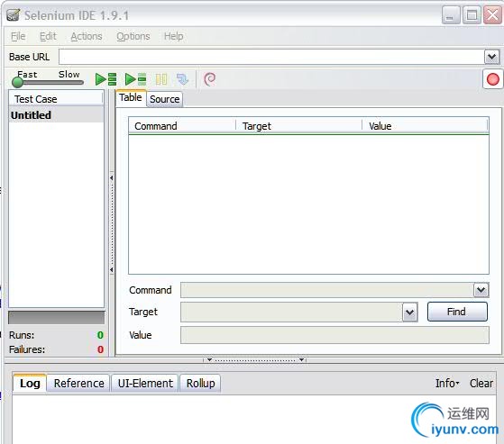Open the UI-Element tab
The image size is (504, 444).
tap(145, 383)
